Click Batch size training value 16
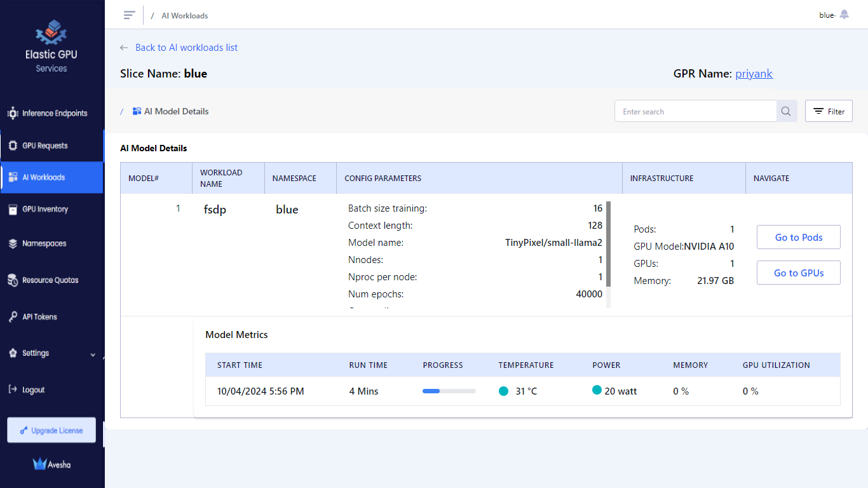This screenshot has height=488, width=868. pyautogui.click(x=598, y=208)
